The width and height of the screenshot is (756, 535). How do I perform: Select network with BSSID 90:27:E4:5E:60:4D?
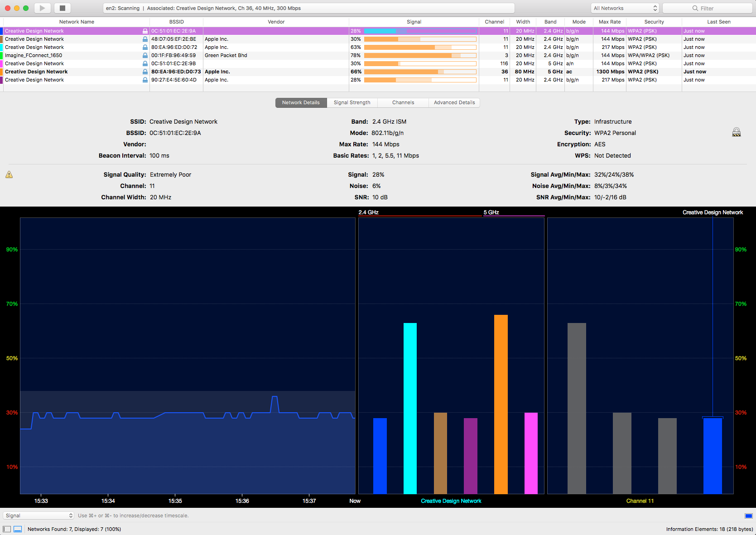[x=378, y=80]
